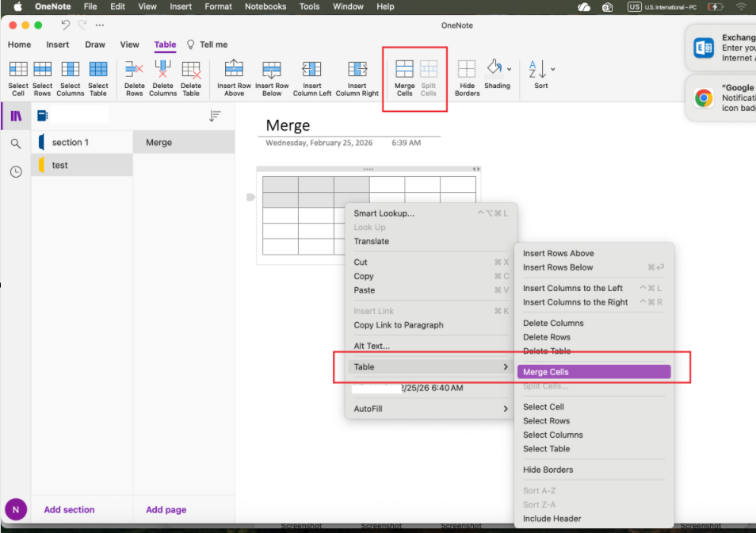The width and height of the screenshot is (756, 533).
Task: Click the Undo arrow in title bar
Action: (65, 25)
